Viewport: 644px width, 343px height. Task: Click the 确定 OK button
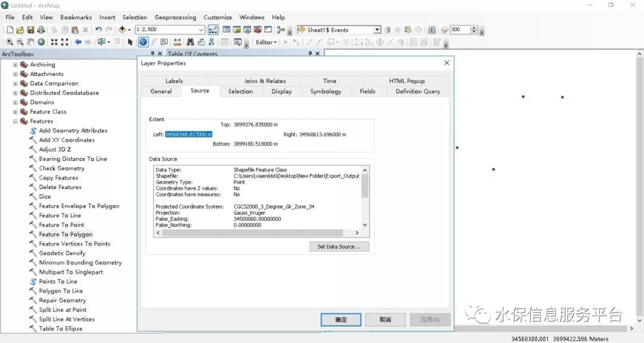pyautogui.click(x=341, y=320)
